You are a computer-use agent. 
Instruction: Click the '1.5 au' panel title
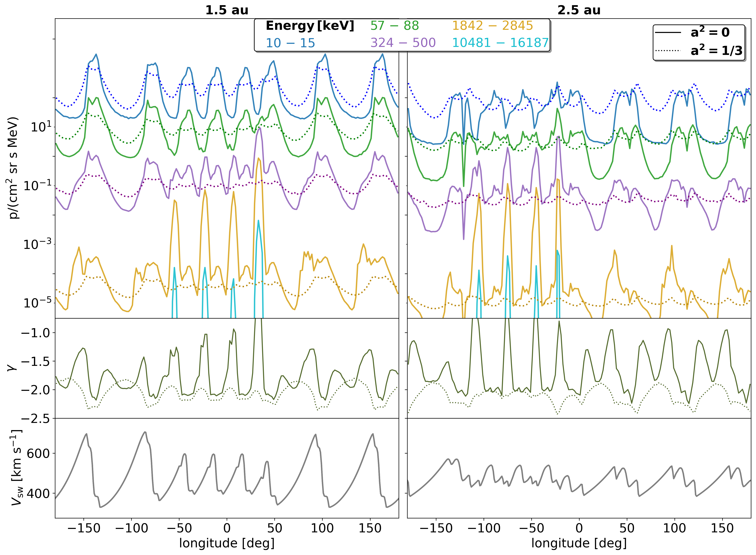click(227, 10)
